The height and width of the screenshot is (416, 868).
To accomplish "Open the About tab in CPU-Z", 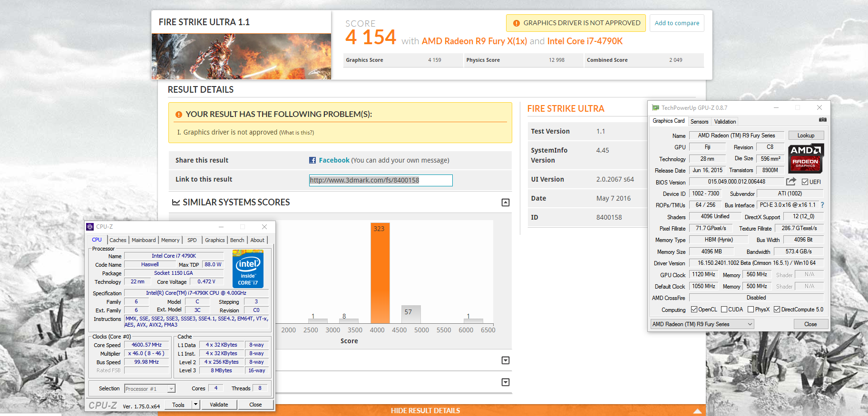I will [258, 240].
